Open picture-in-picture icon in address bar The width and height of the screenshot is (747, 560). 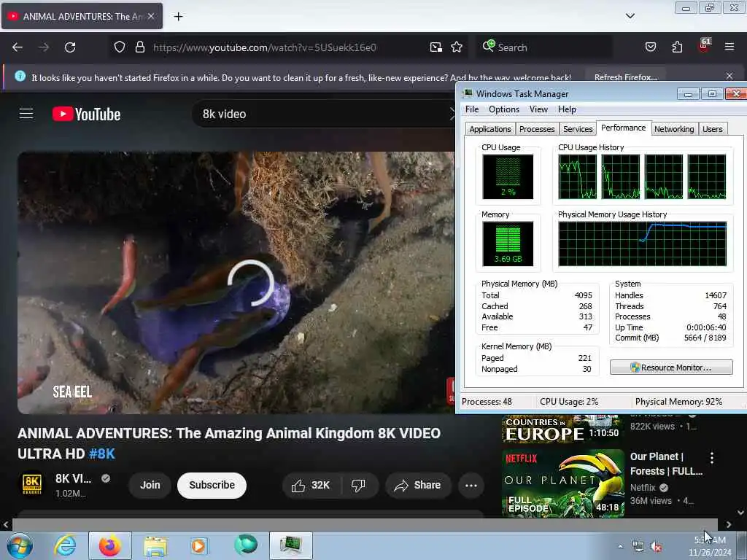click(436, 47)
